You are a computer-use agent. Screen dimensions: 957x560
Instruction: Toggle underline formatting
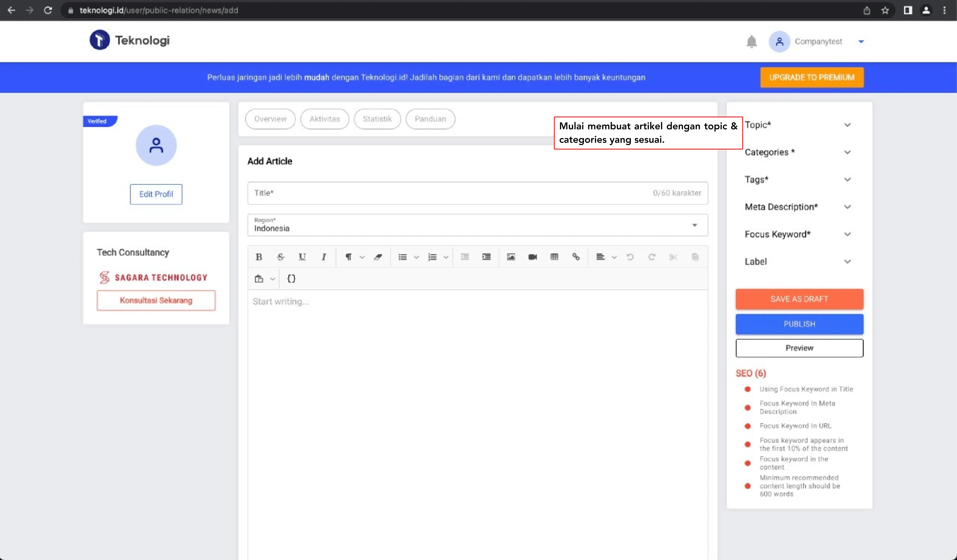click(x=302, y=257)
